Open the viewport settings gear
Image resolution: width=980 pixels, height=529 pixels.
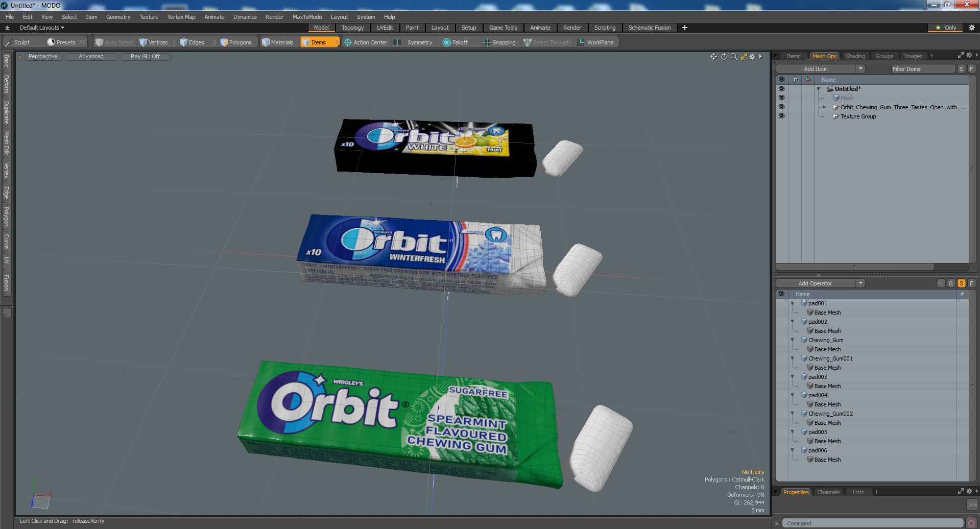(752, 57)
